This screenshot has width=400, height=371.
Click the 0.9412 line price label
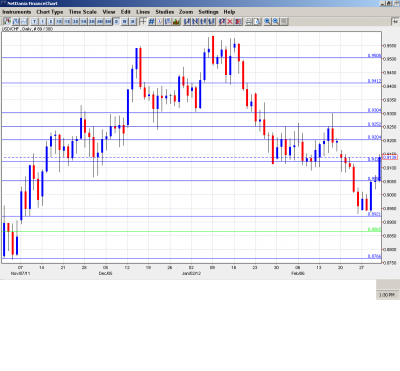tap(374, 81)
